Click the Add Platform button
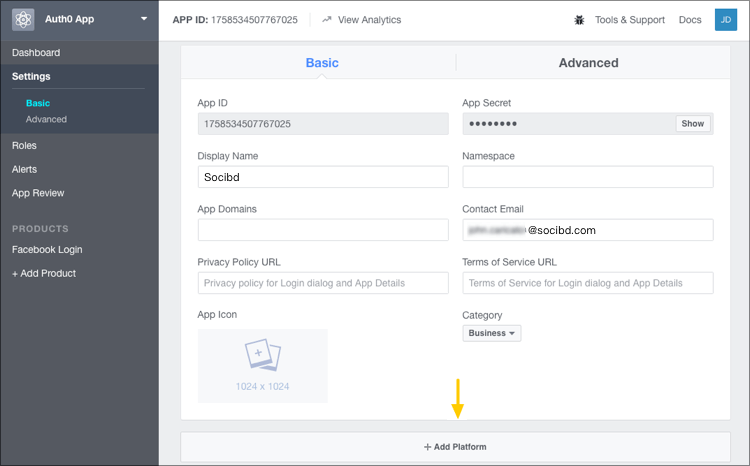 point(455,447)
